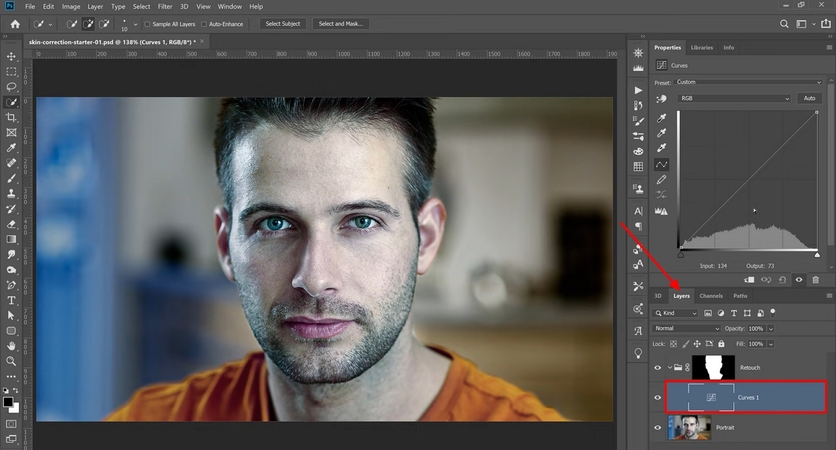Collapse the Retouch group

pos(669,367)
